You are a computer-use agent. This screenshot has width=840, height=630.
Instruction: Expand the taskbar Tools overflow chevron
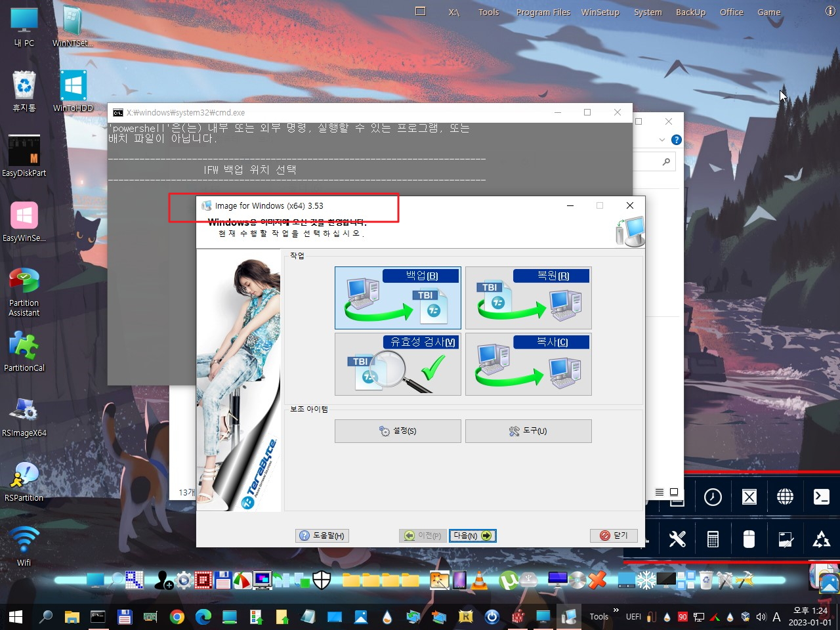point(616,611)
